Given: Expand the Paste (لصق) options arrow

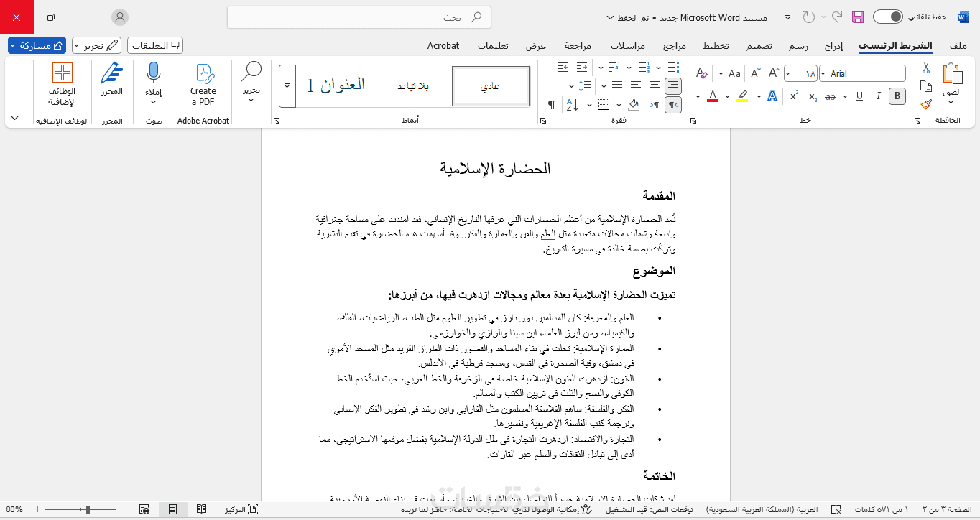Looking at the screenshot, I should coord(952,102).
